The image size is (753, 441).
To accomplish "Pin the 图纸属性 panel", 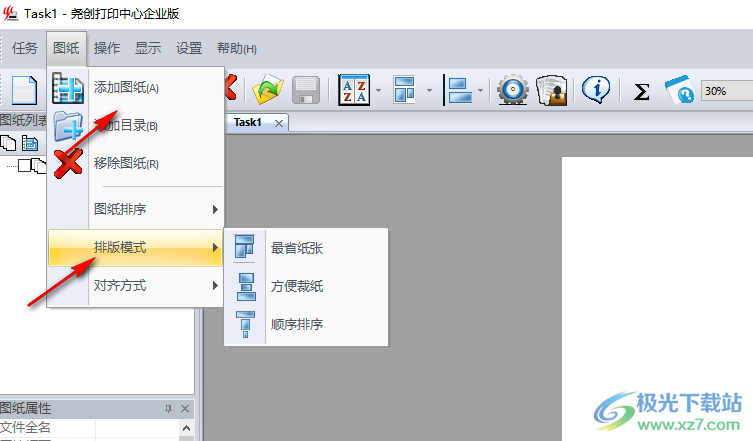I will pos(168,408).
